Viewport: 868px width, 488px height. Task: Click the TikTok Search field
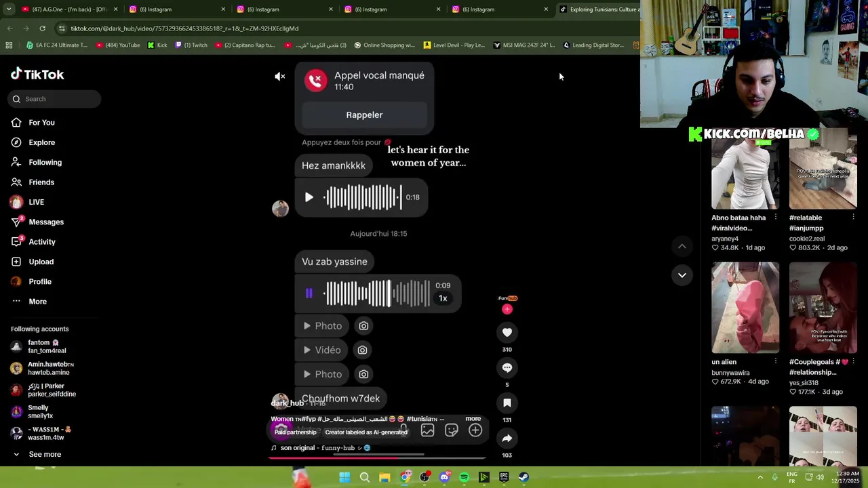(x=54, y=99)
